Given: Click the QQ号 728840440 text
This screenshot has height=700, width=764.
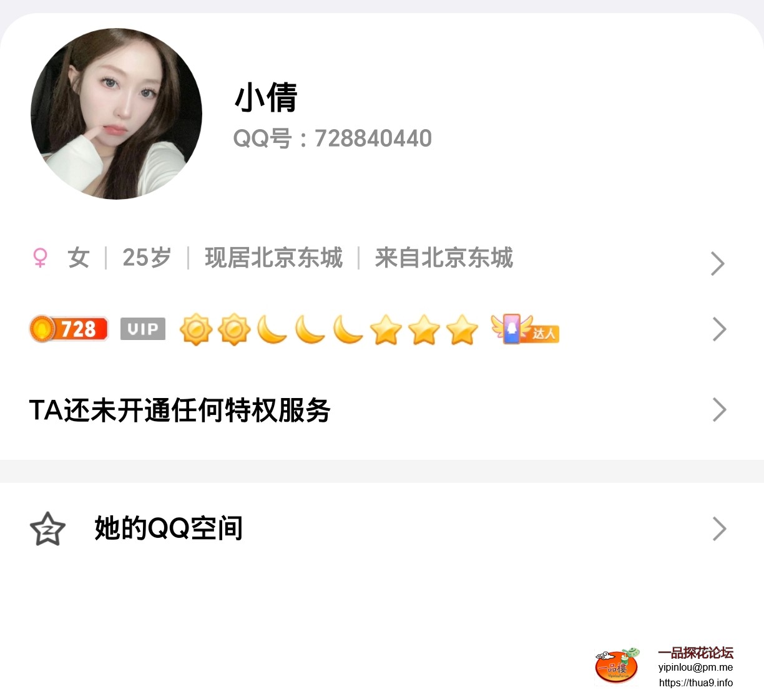Looking at the screenshot, I should pyautogui.click(x=333, y=139).
